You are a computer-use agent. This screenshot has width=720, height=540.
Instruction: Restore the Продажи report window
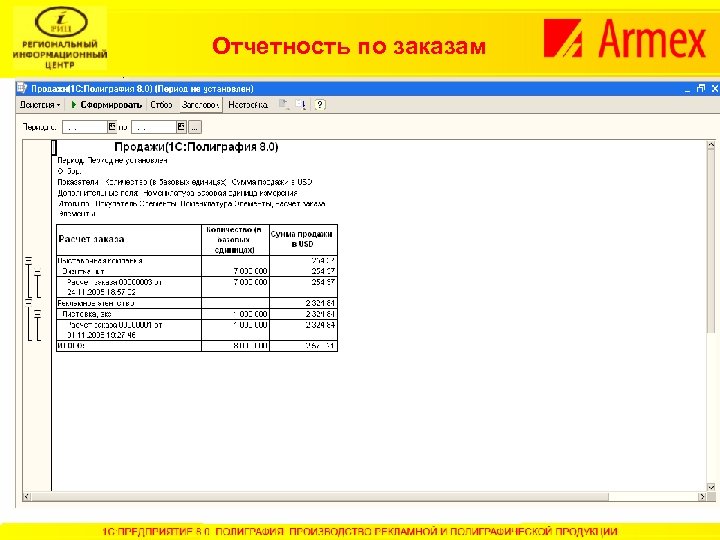(701, 88)
